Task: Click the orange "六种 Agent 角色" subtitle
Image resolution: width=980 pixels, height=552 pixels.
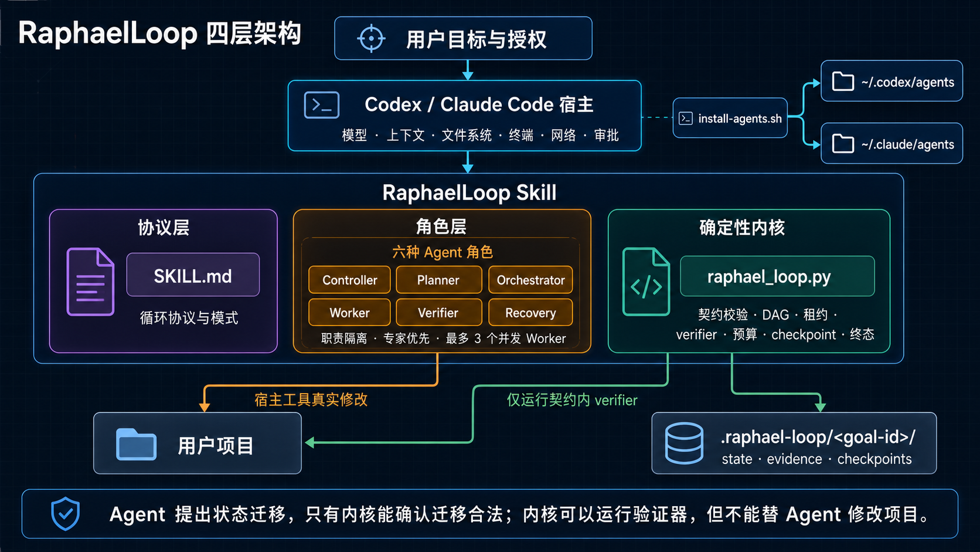Action: pos(443,252)
